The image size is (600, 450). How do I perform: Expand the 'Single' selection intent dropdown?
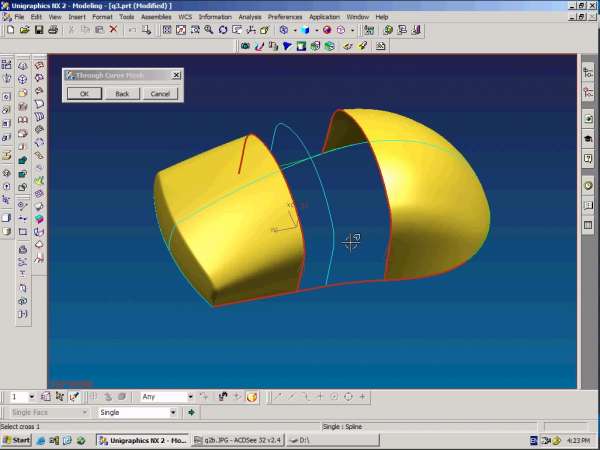[173, 412]
